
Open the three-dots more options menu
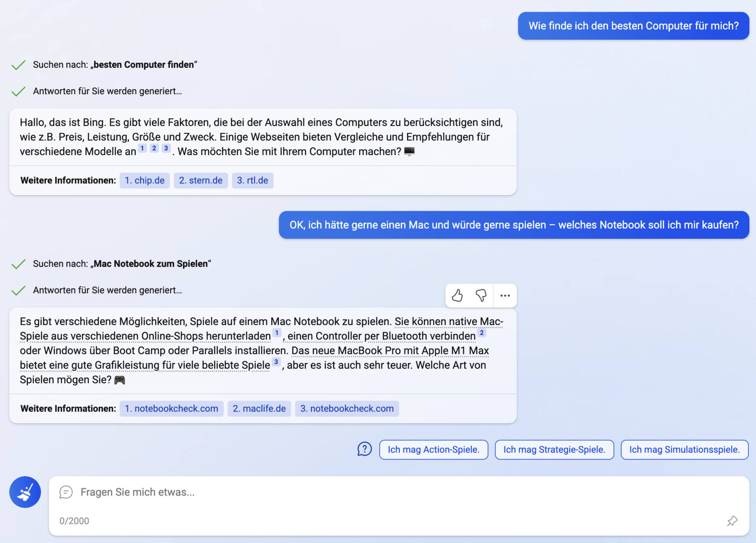pos(505,296)
